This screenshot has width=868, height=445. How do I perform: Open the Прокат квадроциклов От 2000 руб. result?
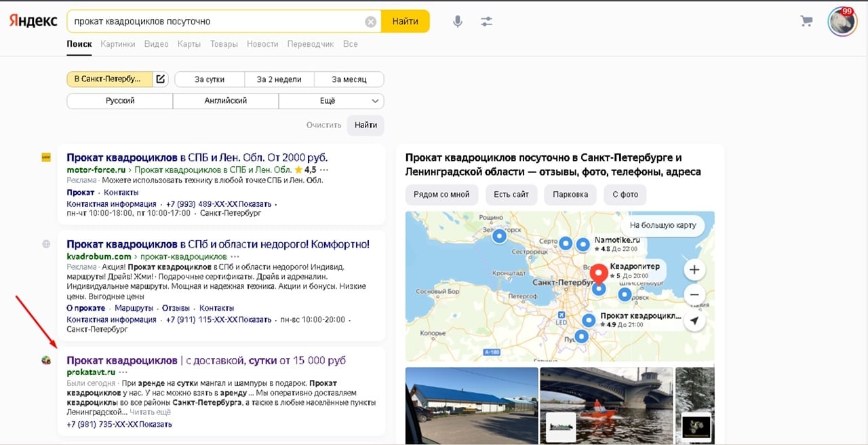[197, 157]
